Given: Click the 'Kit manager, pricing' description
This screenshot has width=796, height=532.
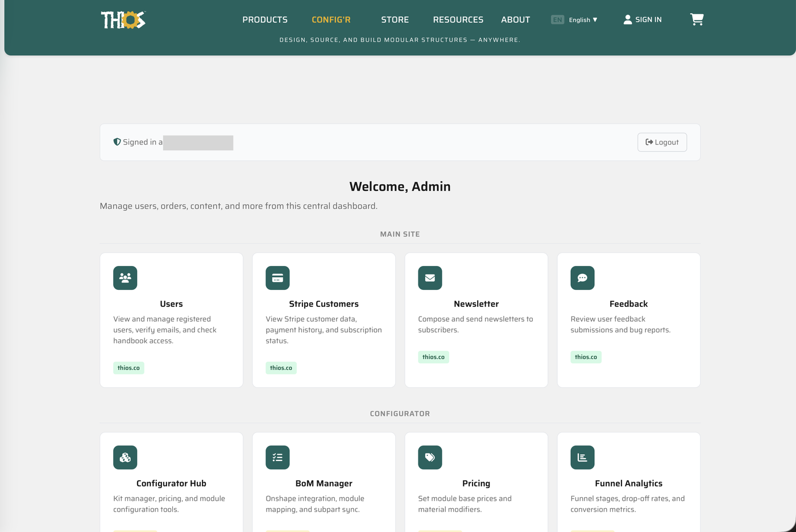Looking at the screenshot, I should coord(169,504).
